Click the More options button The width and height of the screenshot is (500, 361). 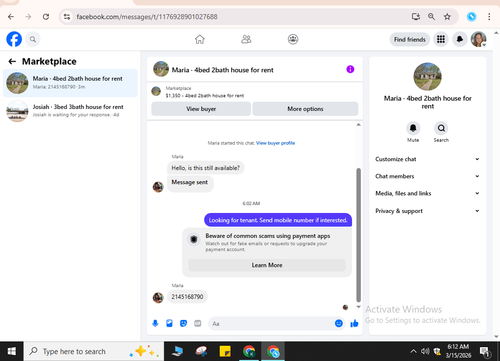[x=305, y=109]
